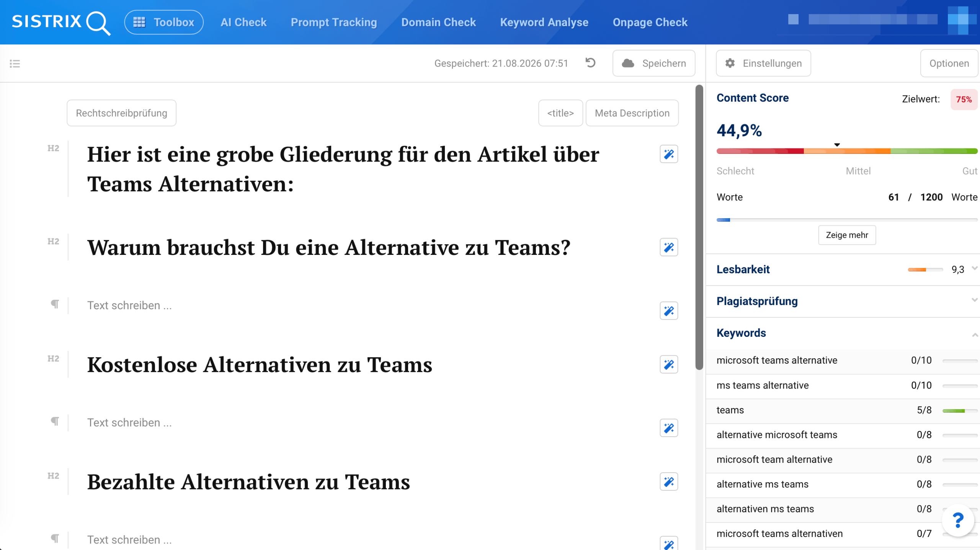The width and height of the screenshot is (980, 550).
Task: Click the 44,9% content score value
Action: coord(739,131)
